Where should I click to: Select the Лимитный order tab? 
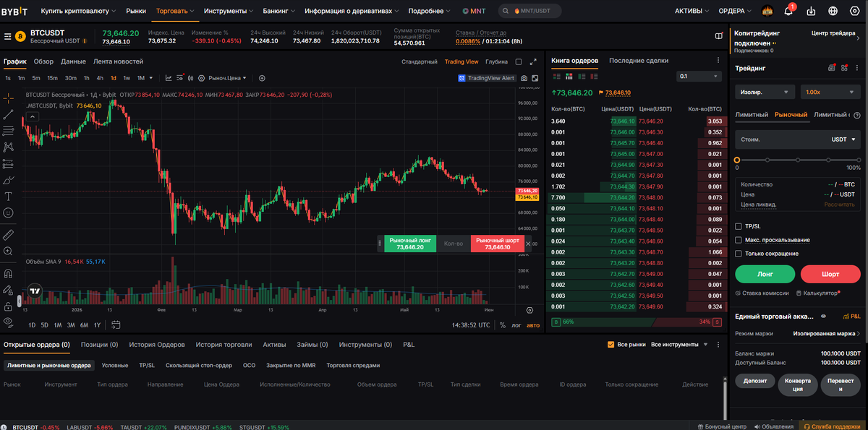pyautogui.click(x=751, y=114)
